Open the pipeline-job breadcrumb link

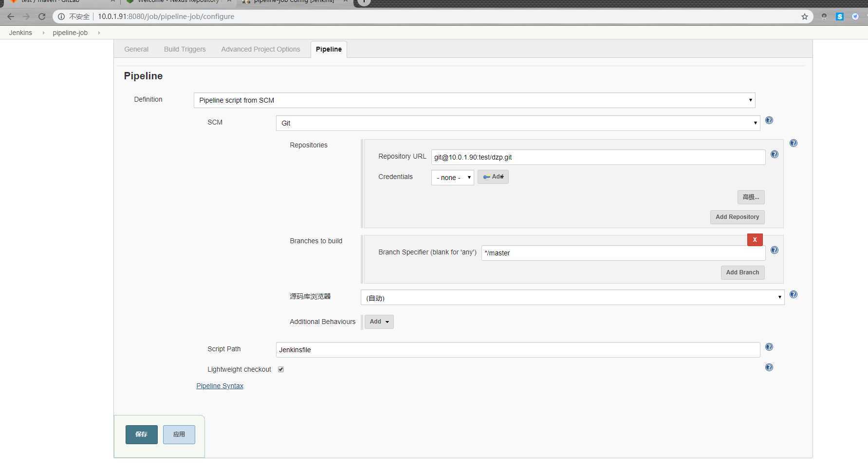point(70,33)
